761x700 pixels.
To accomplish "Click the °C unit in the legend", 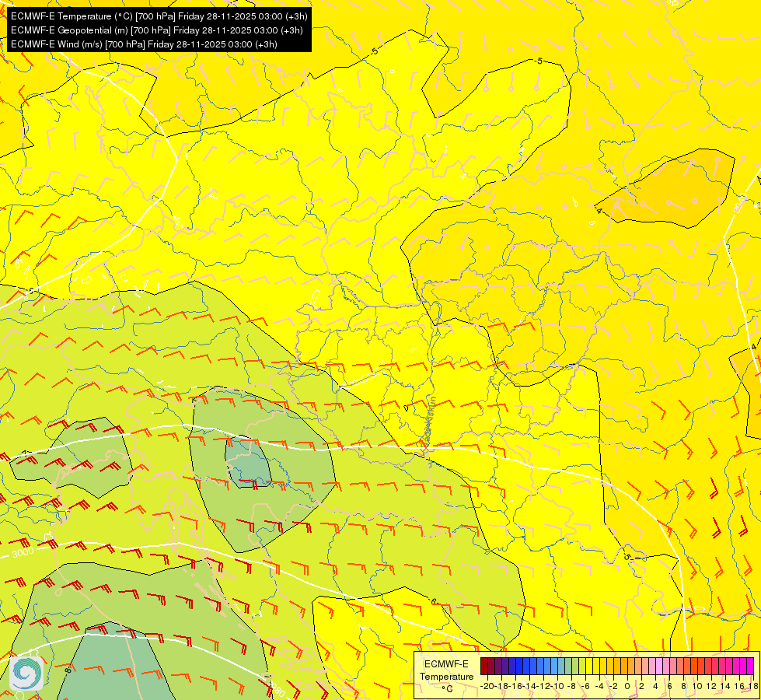I will pyautogui.click(x=448, y=689).
